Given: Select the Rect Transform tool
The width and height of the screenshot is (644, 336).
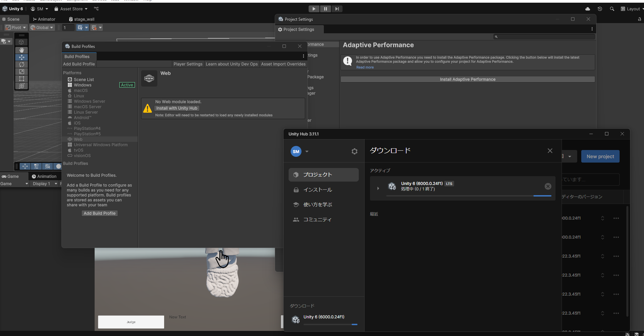Looking at the screenshot, I should pyautogui.click(x=21, y=79).
